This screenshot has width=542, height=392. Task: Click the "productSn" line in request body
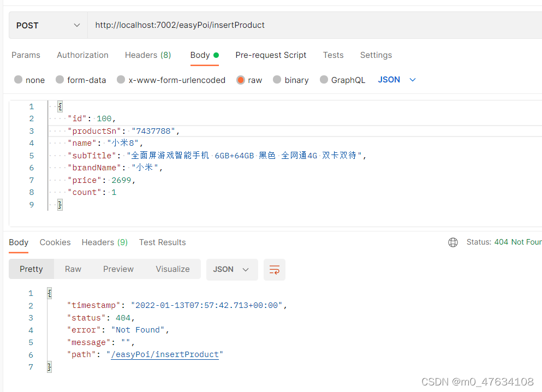pos(124,131)
